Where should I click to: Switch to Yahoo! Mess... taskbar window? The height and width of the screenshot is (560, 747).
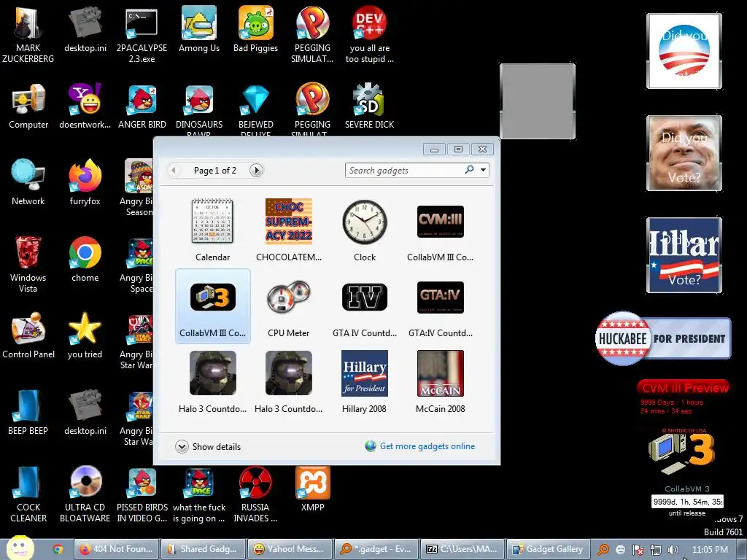click(289, 550)
